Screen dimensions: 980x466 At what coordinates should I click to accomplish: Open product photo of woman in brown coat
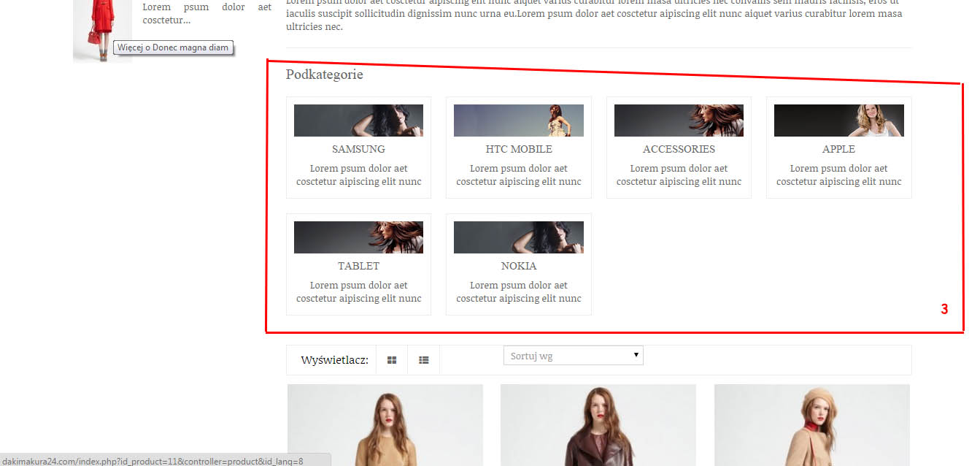point(598,425)
